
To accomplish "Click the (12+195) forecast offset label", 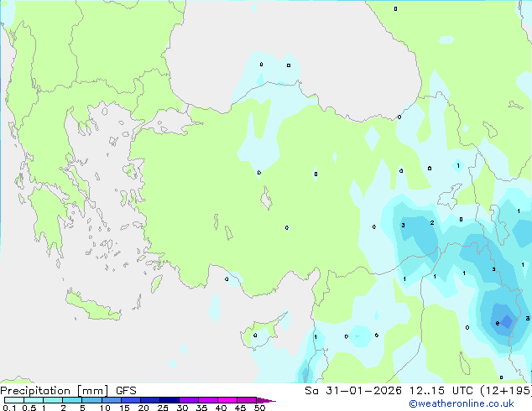I will 506,391.
